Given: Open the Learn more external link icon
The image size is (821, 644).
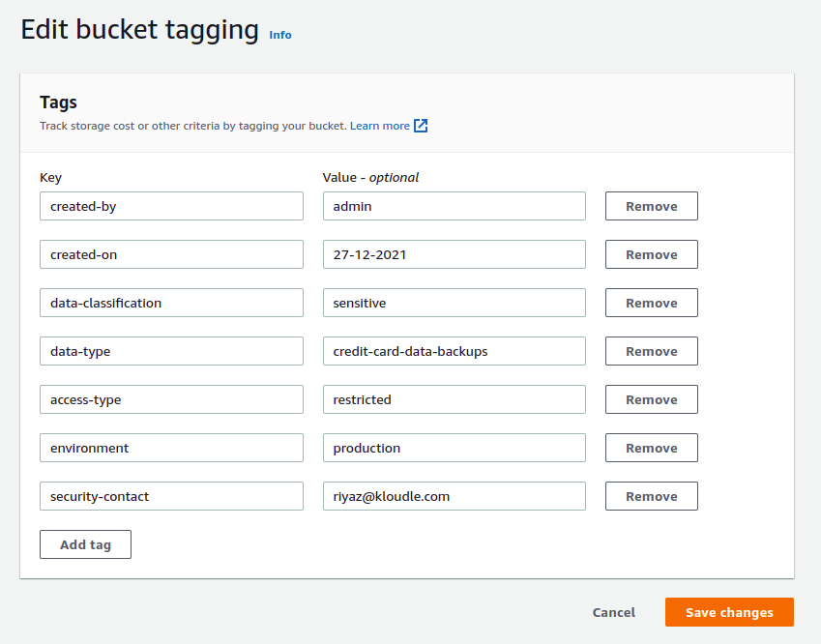Looking at the screenshot, I should click(421, 126).
